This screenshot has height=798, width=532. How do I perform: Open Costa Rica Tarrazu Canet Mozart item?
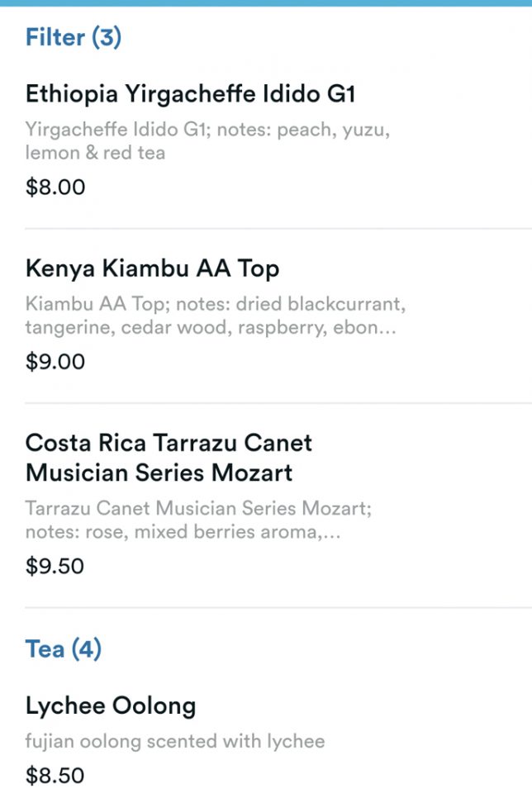click(x=169, y=458)
